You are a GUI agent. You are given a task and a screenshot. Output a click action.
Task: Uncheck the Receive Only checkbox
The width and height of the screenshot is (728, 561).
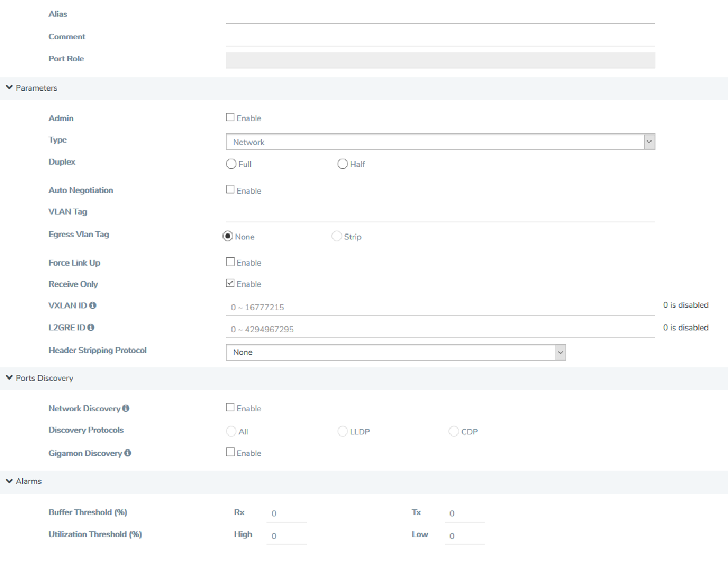coord(230,283)
